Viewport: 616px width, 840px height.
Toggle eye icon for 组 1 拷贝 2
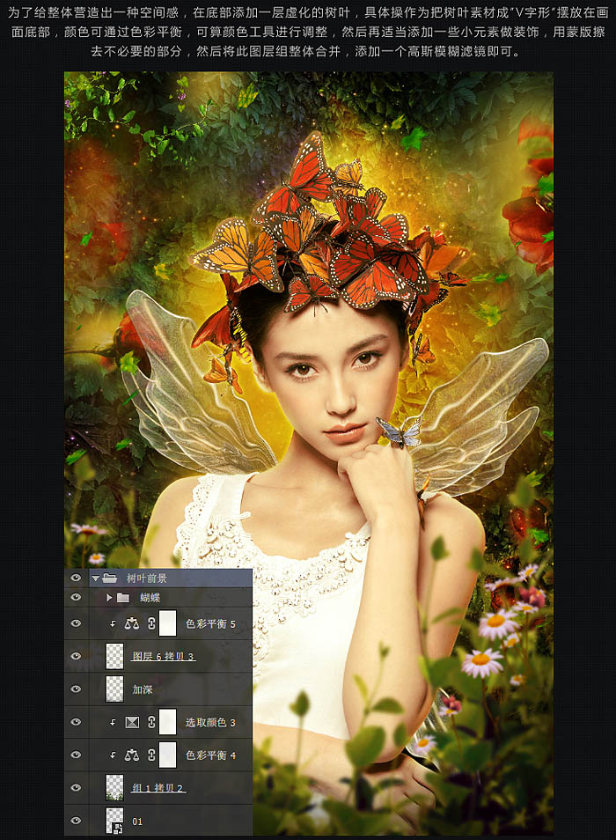[76, 787]
